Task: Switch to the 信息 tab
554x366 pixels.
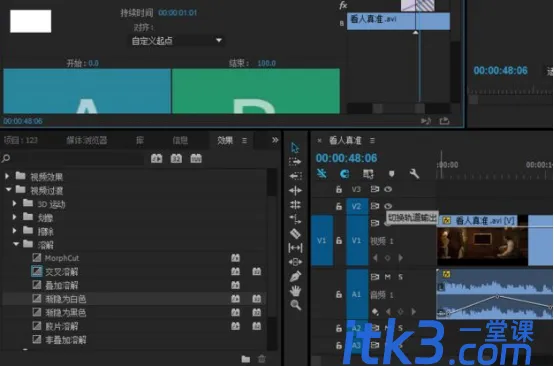Action: point(180,140)
